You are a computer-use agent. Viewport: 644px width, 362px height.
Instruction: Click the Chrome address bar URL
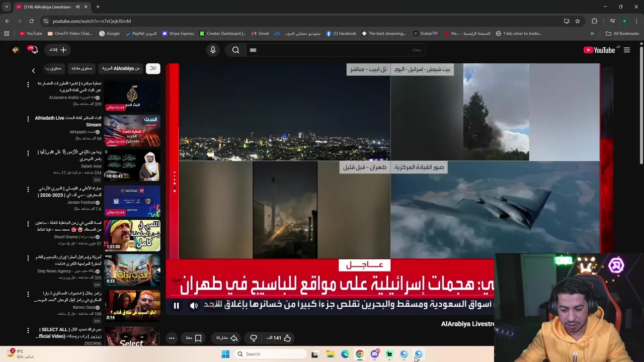92,21
